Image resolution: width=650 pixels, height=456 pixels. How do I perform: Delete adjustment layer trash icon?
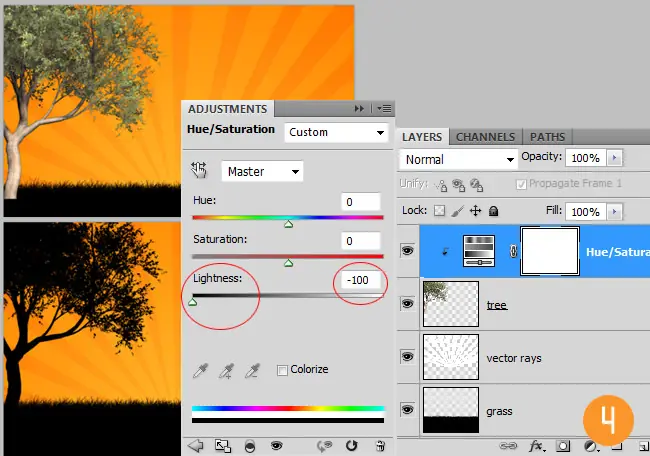[x=380, y=446]
